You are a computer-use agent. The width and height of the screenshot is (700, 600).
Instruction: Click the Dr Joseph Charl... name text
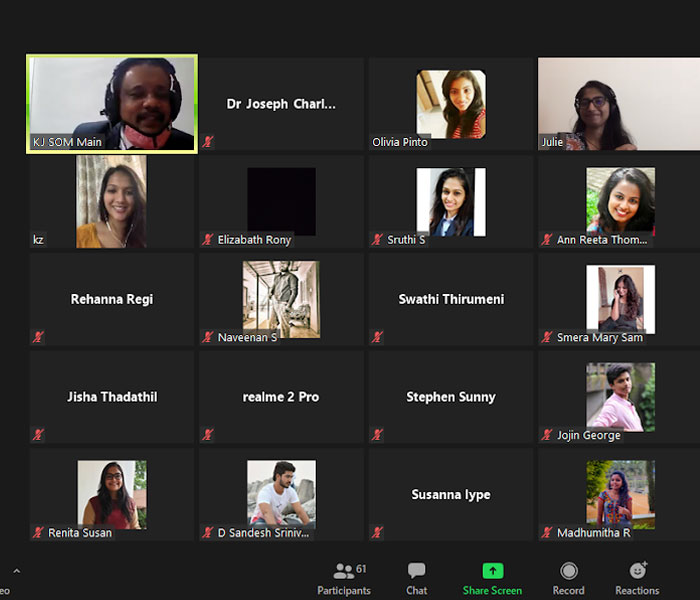point(281,104)
